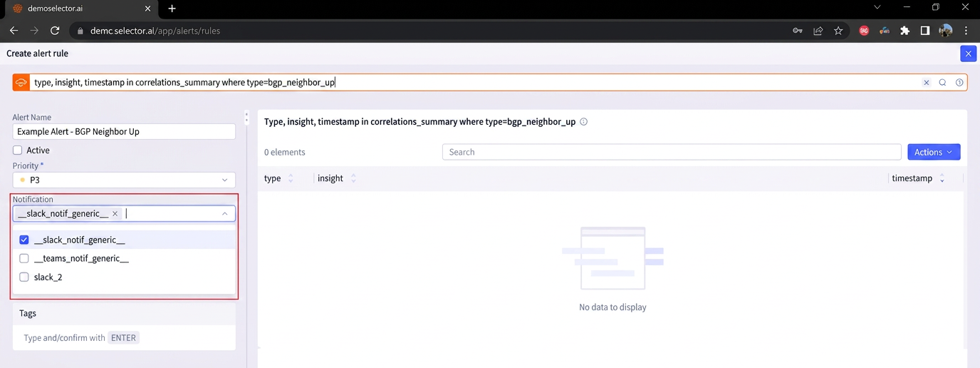Click the Priority field label
The width and height of the screenshot is (980, 368).
pos(28,165)
